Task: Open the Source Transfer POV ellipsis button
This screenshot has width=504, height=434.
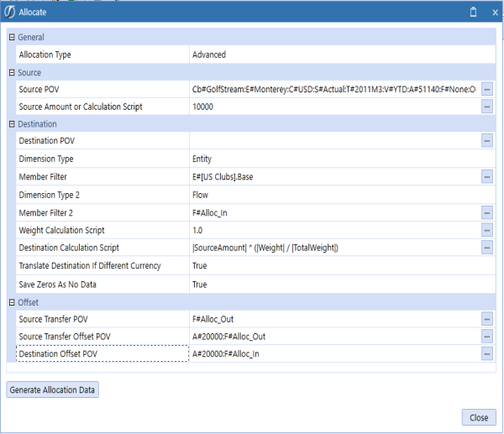Action: 486,319
